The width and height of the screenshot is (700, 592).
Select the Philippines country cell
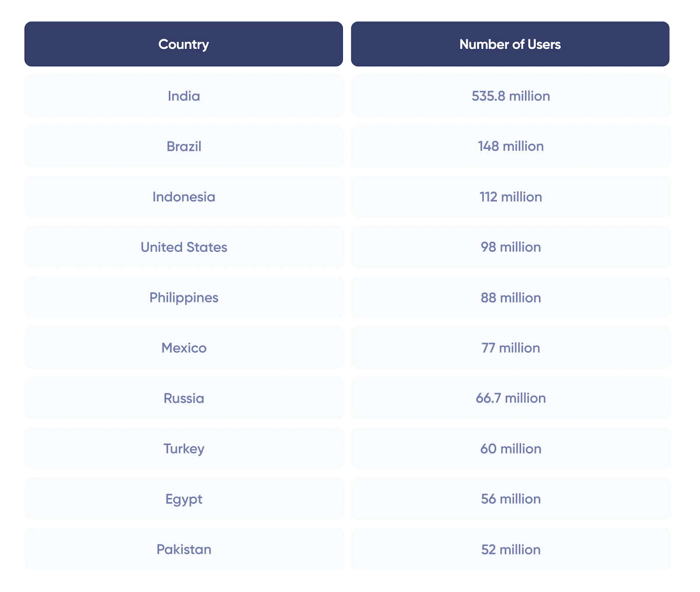[184, 297]
